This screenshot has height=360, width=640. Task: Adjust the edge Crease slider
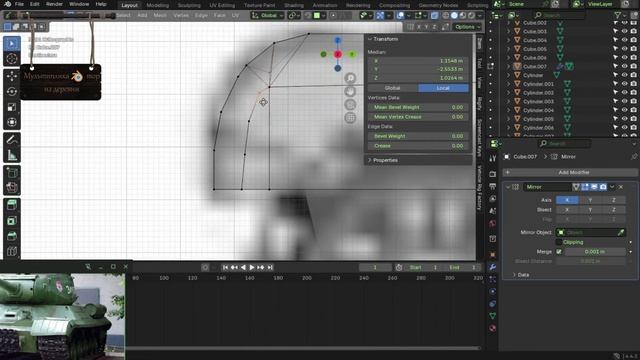pos(418,146)
